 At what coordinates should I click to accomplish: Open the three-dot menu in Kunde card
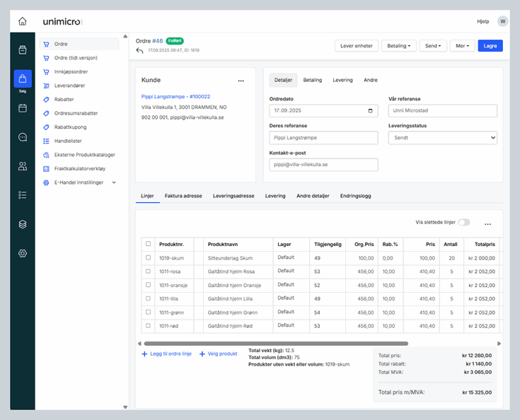click(241, 81)
